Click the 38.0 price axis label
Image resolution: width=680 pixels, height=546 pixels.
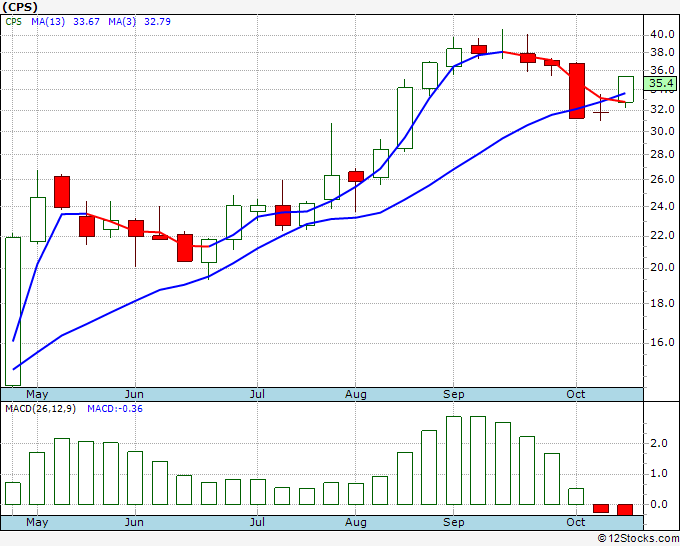662,52
